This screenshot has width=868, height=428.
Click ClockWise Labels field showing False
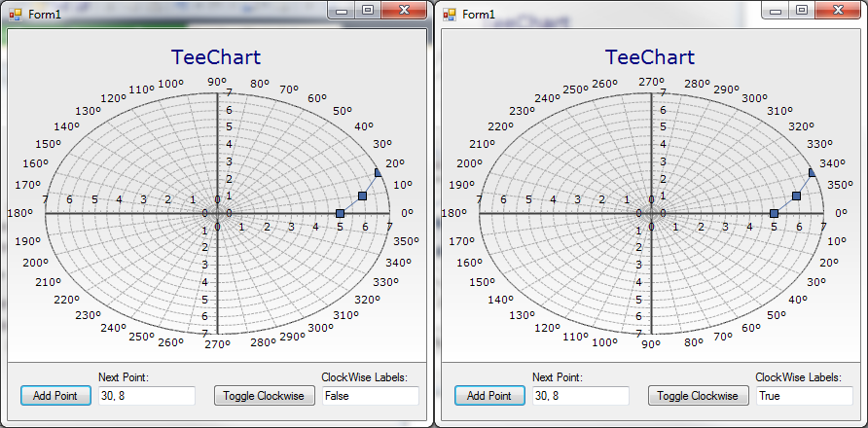371,396
